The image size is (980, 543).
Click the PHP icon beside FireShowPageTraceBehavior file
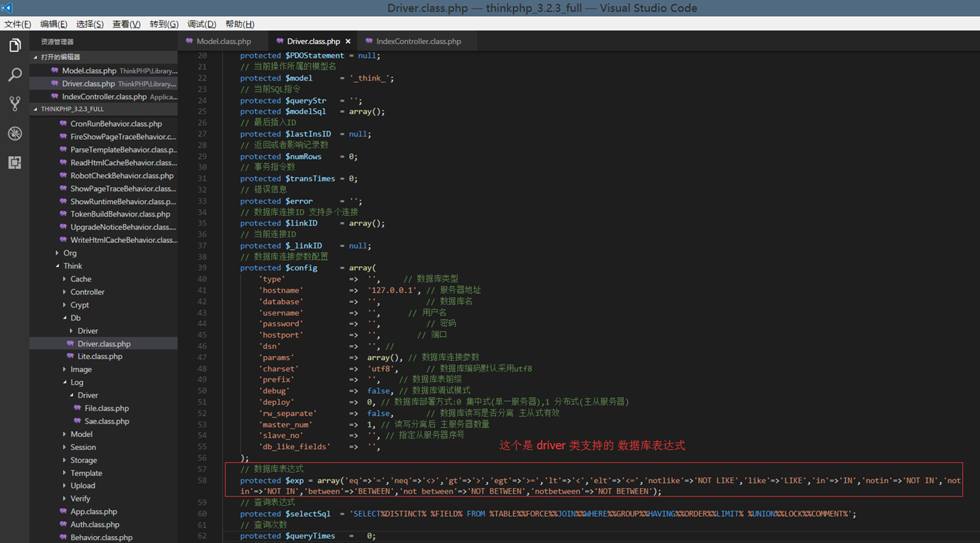(x=63, y=136)
